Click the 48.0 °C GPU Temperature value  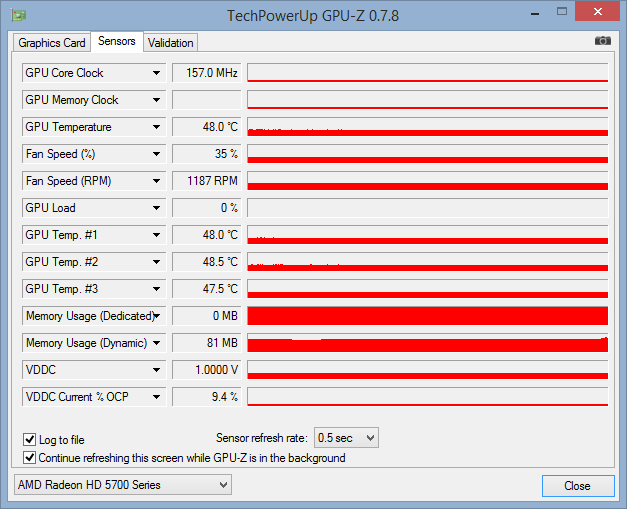(x=207, y=127)
